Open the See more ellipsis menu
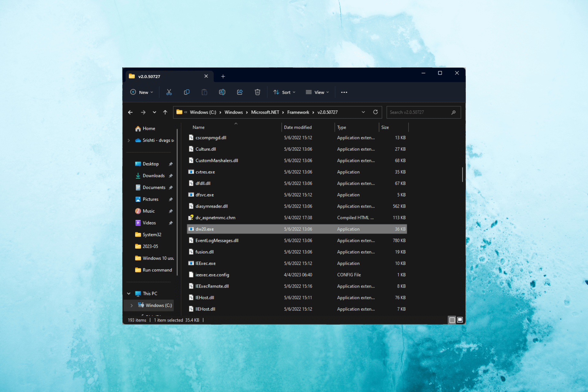This screenshot has height=392, width=588. click(344, 92)
